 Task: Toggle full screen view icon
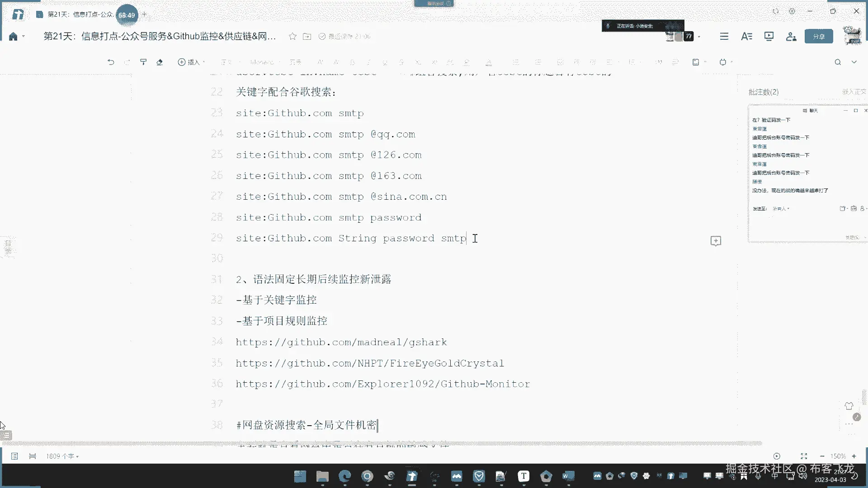[804, 456]
